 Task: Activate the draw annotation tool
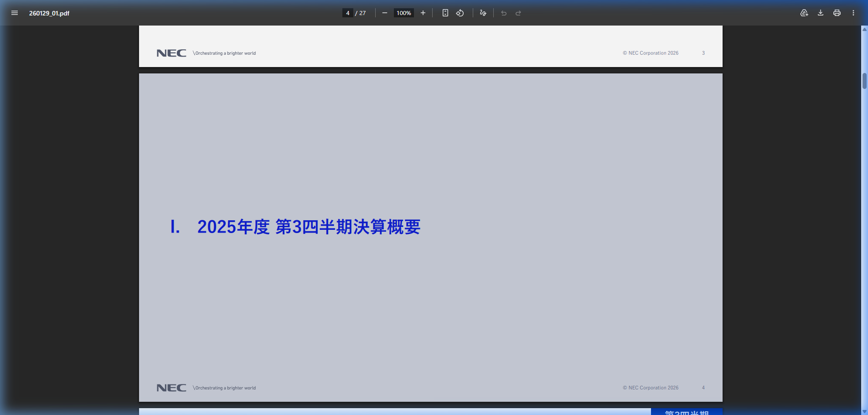(x=483, y=13)
